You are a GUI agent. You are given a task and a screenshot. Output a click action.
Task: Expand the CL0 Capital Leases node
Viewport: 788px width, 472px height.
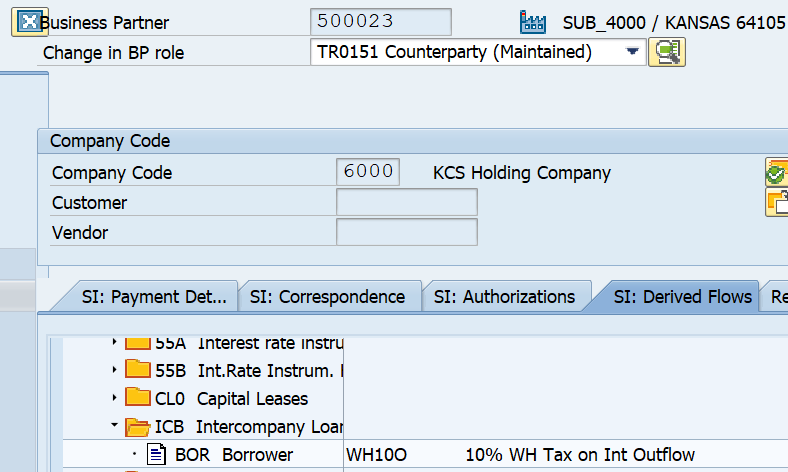click(x=114, y=398)
